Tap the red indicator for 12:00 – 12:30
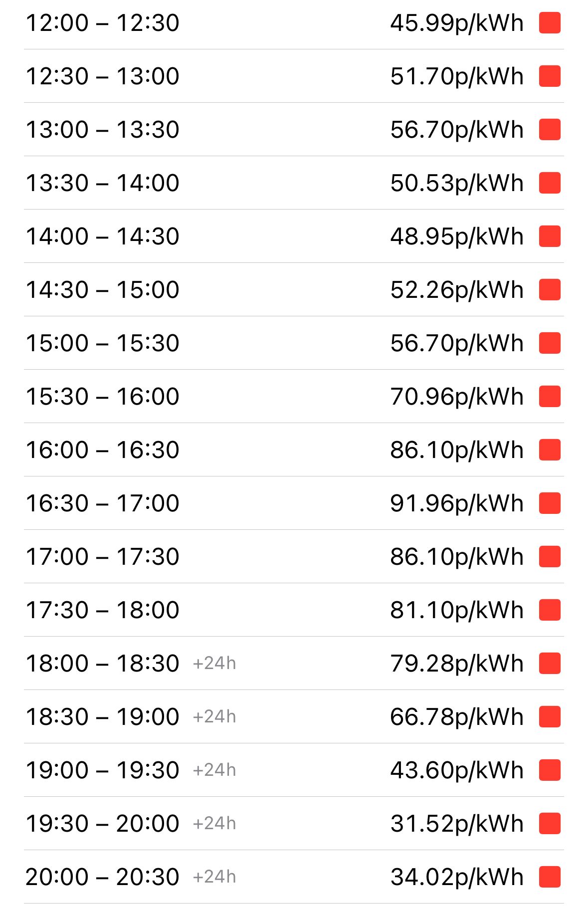The height and width of the screenshot is (913, 588). pos(550,23)
